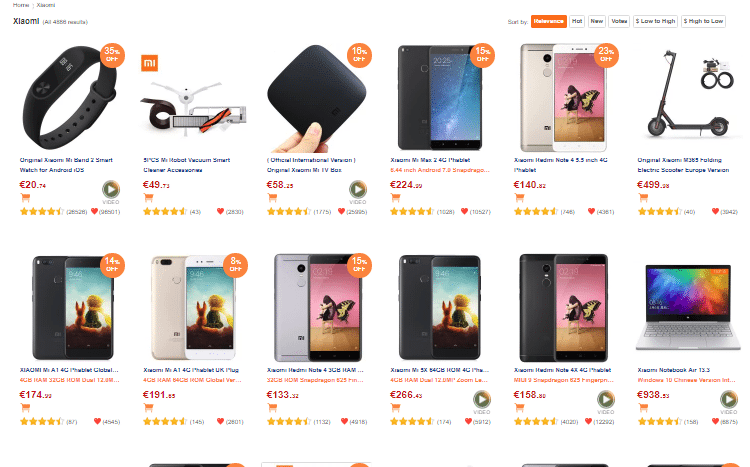Sort price Low to High

click(x=656, y=20)
